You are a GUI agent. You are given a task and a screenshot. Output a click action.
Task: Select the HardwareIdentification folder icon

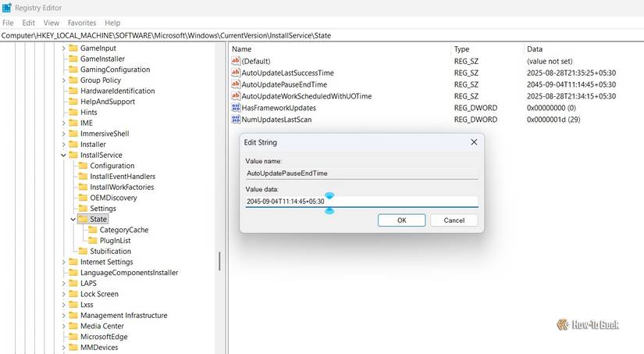pos(73,91)
